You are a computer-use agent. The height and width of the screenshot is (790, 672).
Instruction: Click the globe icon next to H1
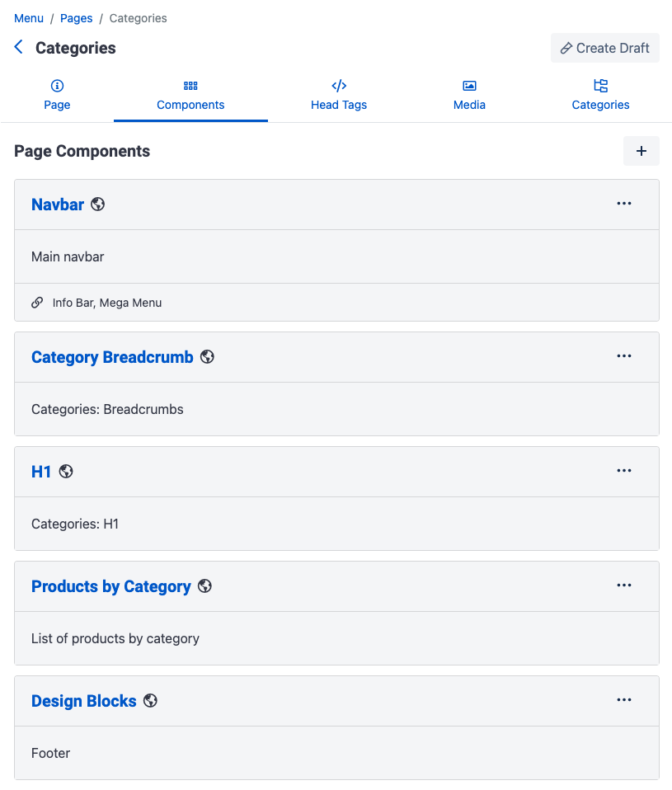[66, 471]
